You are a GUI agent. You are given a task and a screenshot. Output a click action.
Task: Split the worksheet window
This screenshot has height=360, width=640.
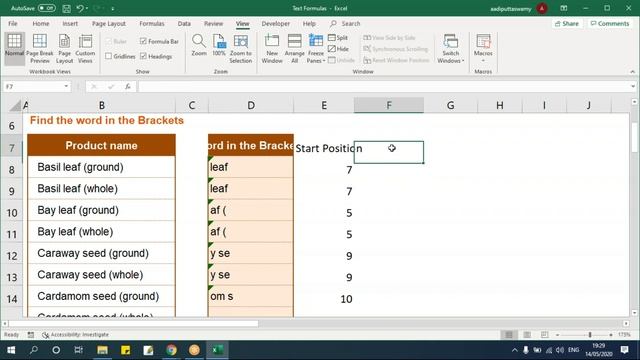(338, 38)
